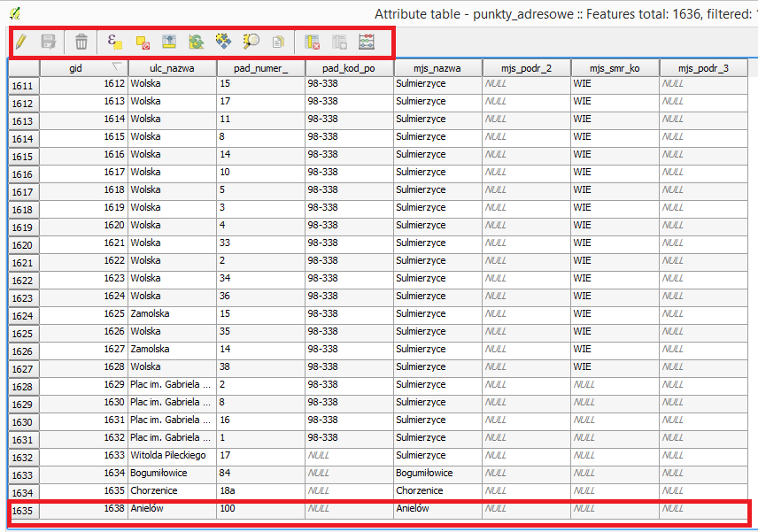
Task: Toggle editing mode with the pencil icon
Action: (20, 42)
